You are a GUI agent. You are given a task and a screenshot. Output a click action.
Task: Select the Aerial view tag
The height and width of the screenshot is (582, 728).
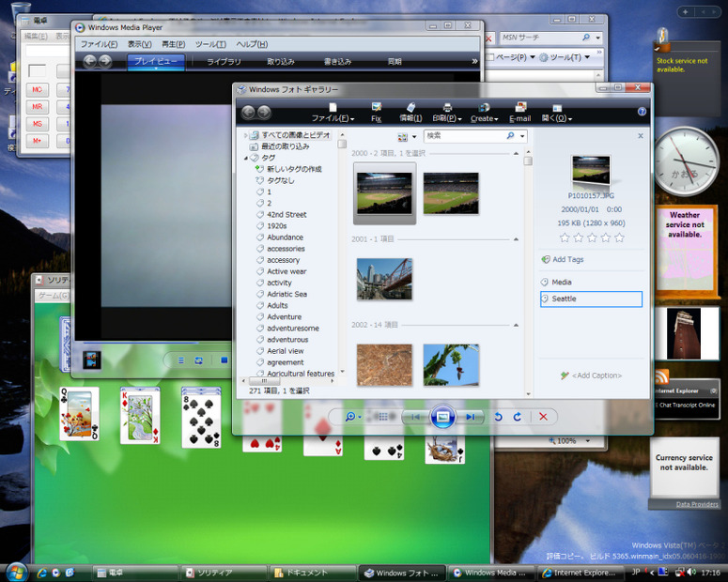pyautogui.click(x=285, y=351)
